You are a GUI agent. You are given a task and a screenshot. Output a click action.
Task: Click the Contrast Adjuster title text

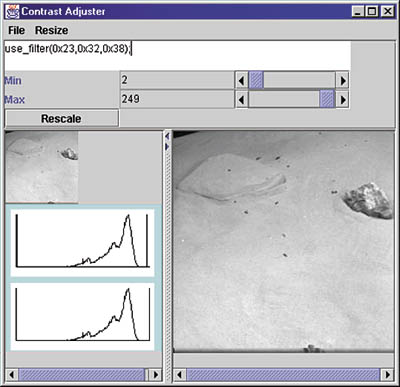coord(63,12)
